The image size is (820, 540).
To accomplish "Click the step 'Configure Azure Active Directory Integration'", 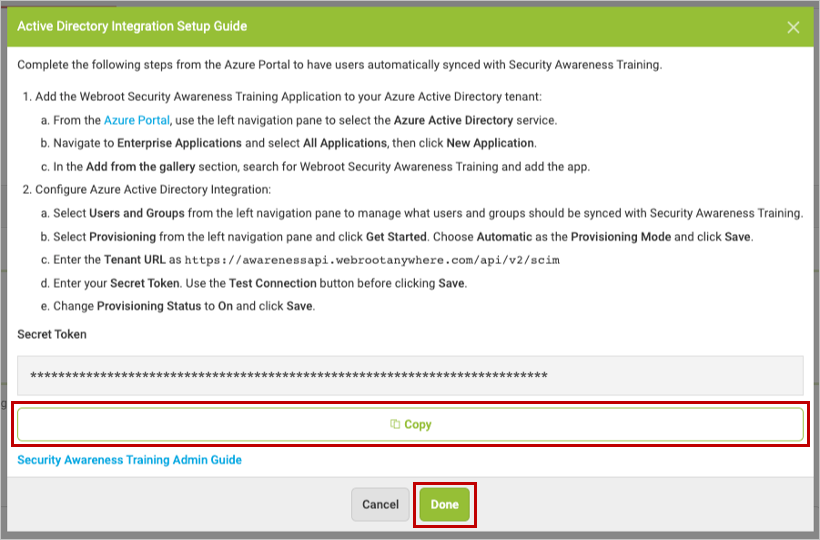I will click(x=153, y=190).
